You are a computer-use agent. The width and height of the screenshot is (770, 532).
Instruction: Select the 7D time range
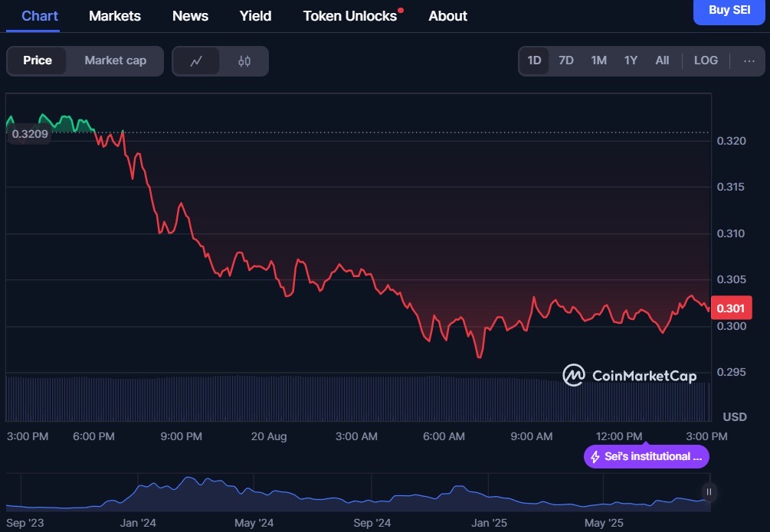coord(566,61)
